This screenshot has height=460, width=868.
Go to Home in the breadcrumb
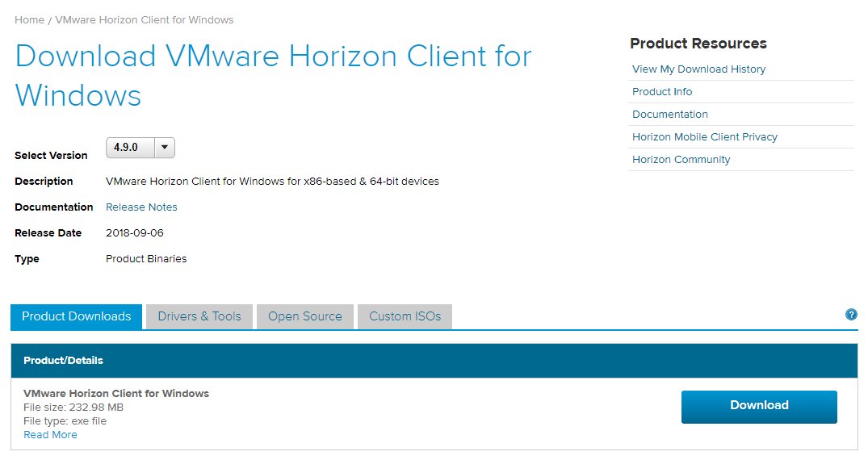pyautogui.click(x=29, y=20)
